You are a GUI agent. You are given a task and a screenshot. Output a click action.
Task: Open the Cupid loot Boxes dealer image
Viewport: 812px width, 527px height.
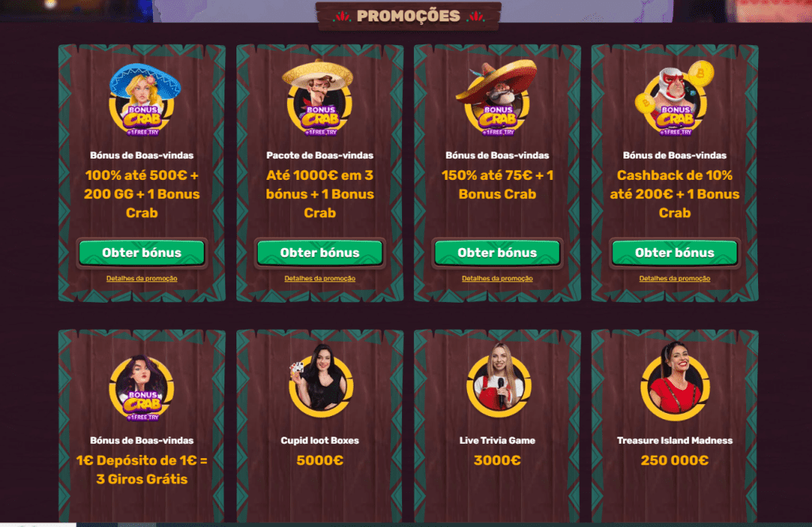click(x=320, y=381)
